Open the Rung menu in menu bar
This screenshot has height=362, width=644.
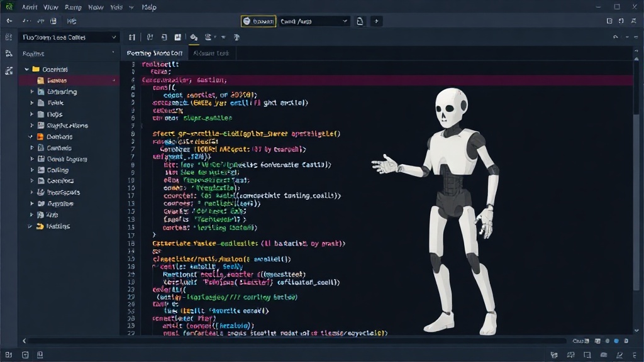click(73, 7)
